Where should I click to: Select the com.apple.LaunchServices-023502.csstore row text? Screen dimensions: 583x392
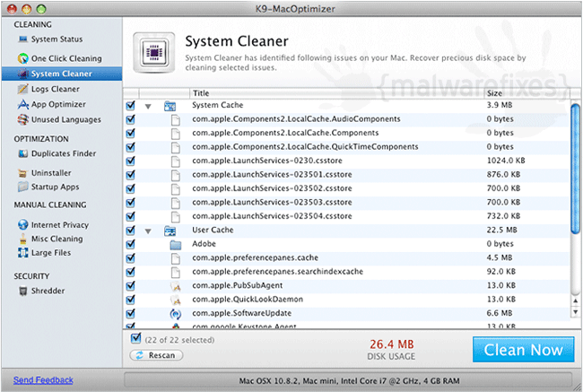272,188
